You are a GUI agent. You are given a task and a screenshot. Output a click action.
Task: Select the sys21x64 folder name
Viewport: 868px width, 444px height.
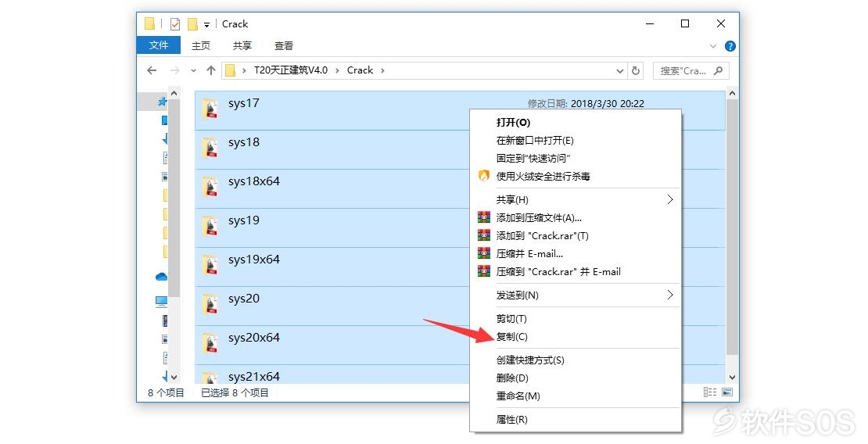click(x=254, y=377)
